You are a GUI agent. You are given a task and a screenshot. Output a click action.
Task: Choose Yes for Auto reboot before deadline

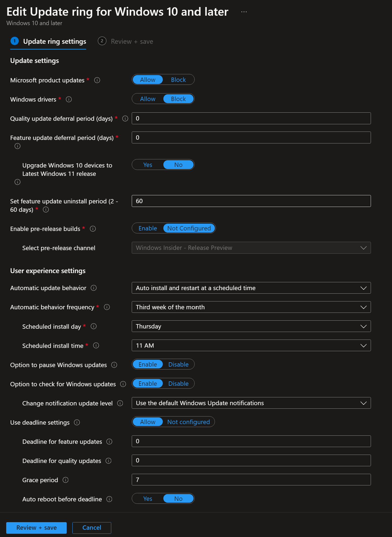148,499
